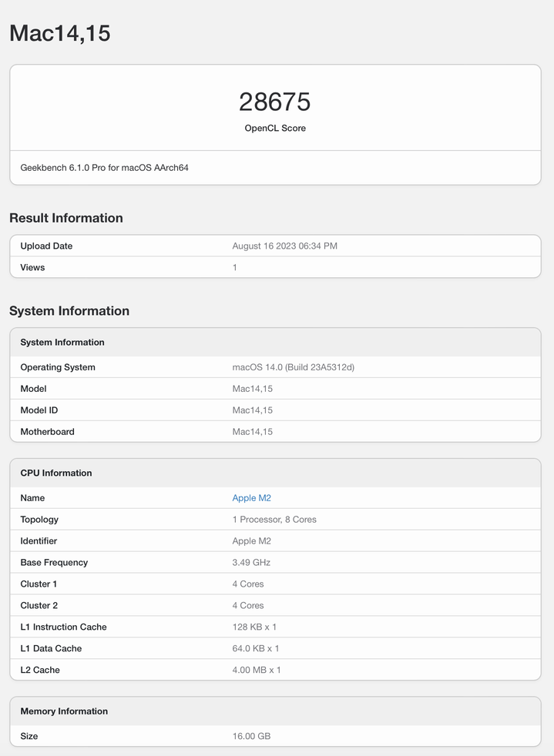Click the Result Information heading

(x=66, y=218)
